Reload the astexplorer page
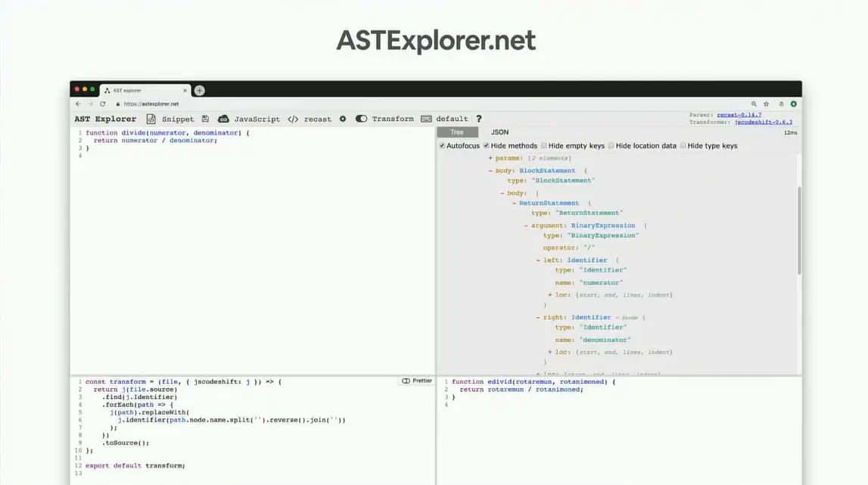The width and height of the screenshot is (868, 485). (102, 104)
